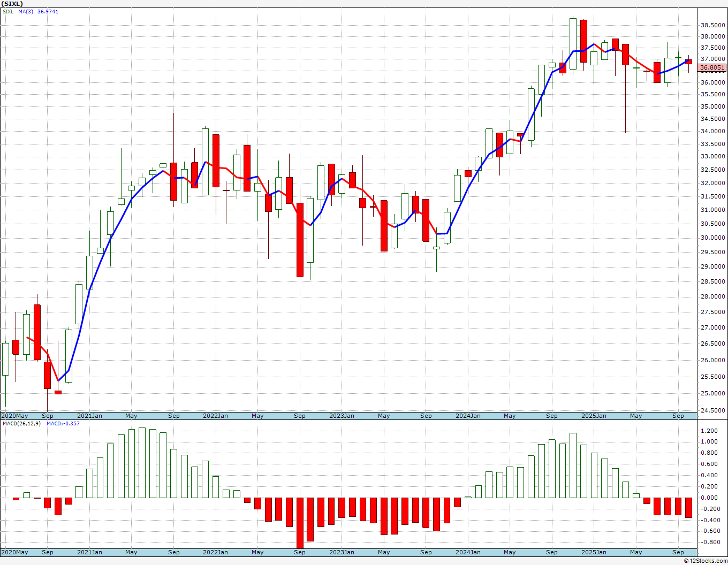Click the 28.0000 price axis label

pyautogui.click(x=712, y=296)
